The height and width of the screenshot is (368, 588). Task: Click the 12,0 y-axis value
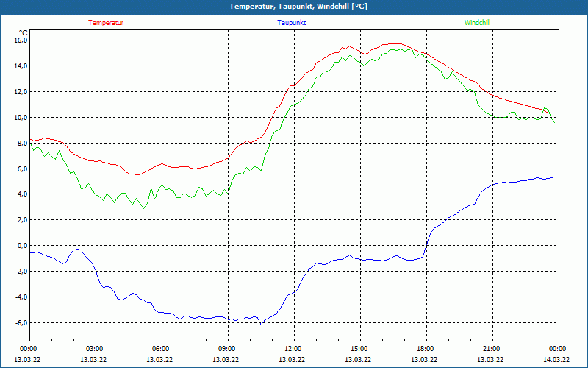coord(21,91)
